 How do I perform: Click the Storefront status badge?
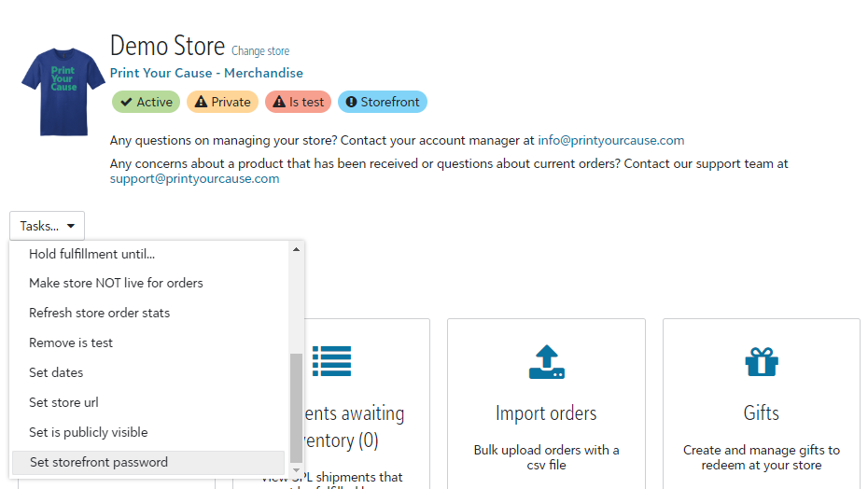pyautogui.click(x=383, y=102)
